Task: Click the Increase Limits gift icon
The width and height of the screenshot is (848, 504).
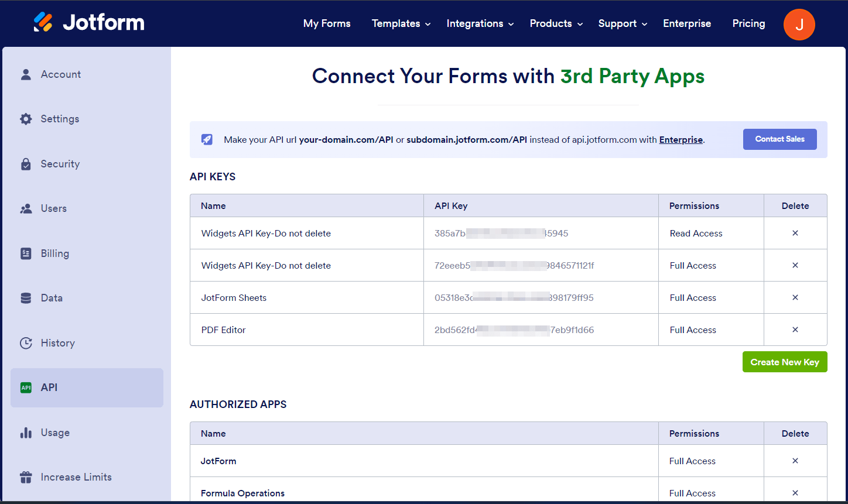Action: tap(26, 477)
